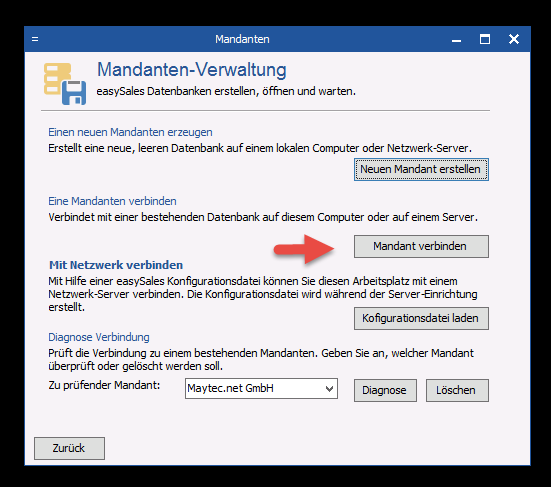Close the Mandanten window
The height and width of the screenshot is (487, 551).
point(514,39)
